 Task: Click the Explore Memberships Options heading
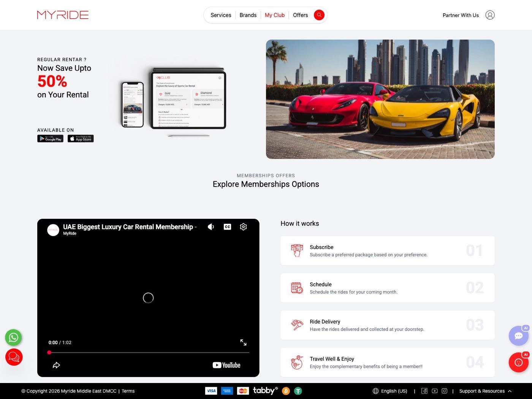[x=266, y=184]
